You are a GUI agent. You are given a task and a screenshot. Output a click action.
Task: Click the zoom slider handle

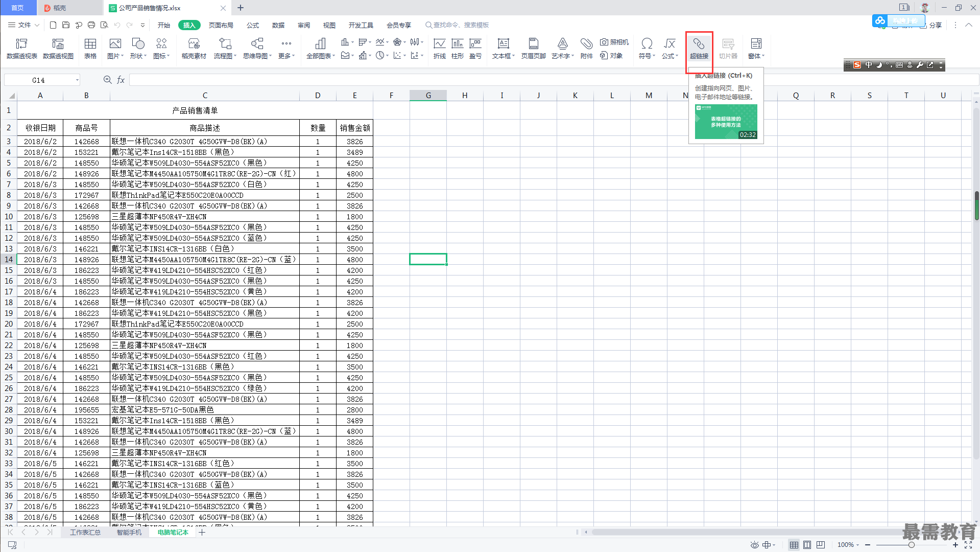tap(912, 545)
